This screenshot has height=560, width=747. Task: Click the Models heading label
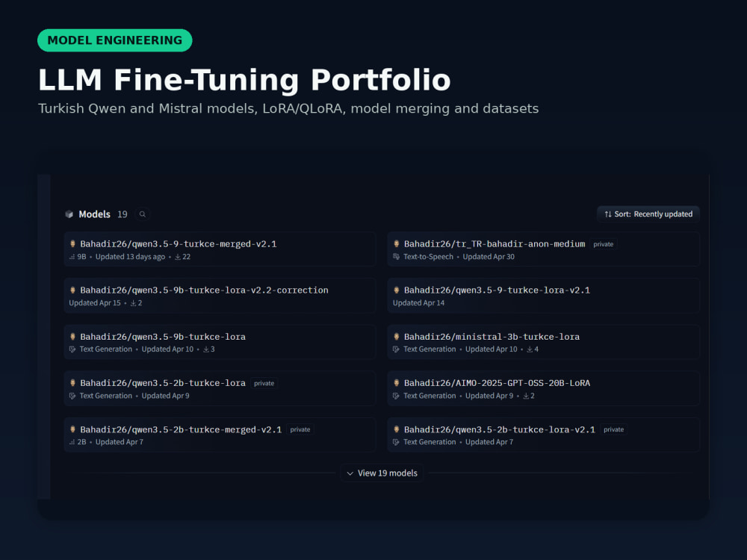tap(94, 214)
